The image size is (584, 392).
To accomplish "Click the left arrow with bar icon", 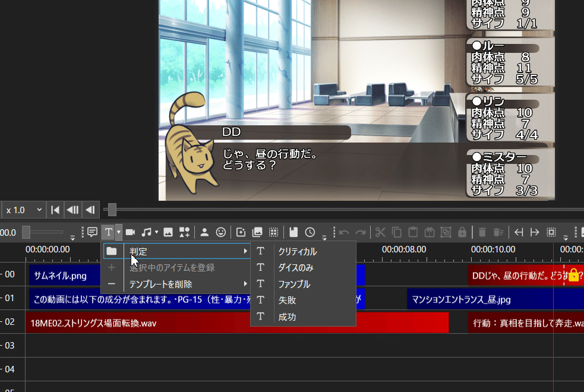I will (519, 232).
